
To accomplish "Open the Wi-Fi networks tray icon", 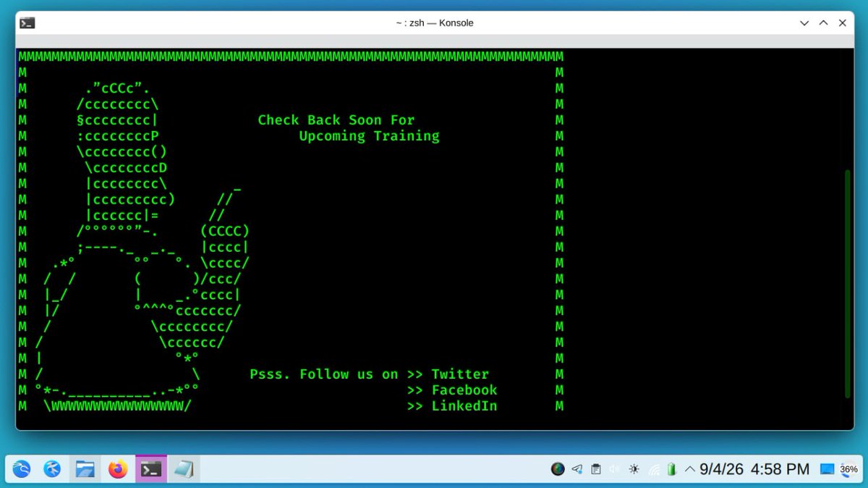I will coord(654,469).
